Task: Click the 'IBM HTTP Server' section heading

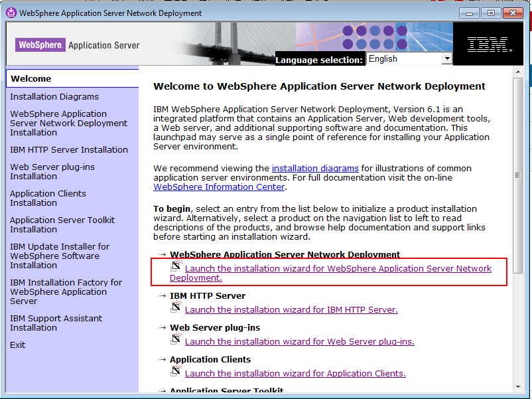Action: coord(208,296)
